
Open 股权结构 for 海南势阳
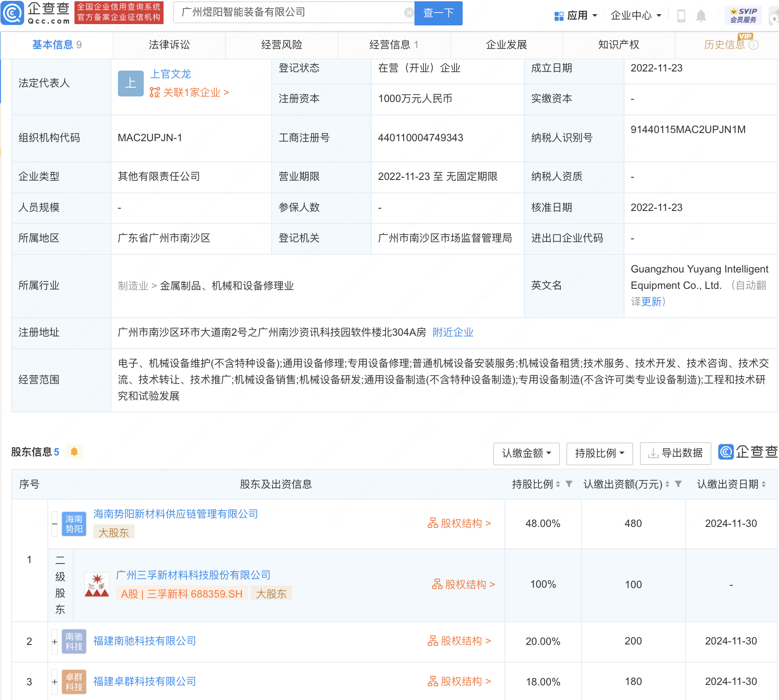pyautogui.click(x=459, y=523)
